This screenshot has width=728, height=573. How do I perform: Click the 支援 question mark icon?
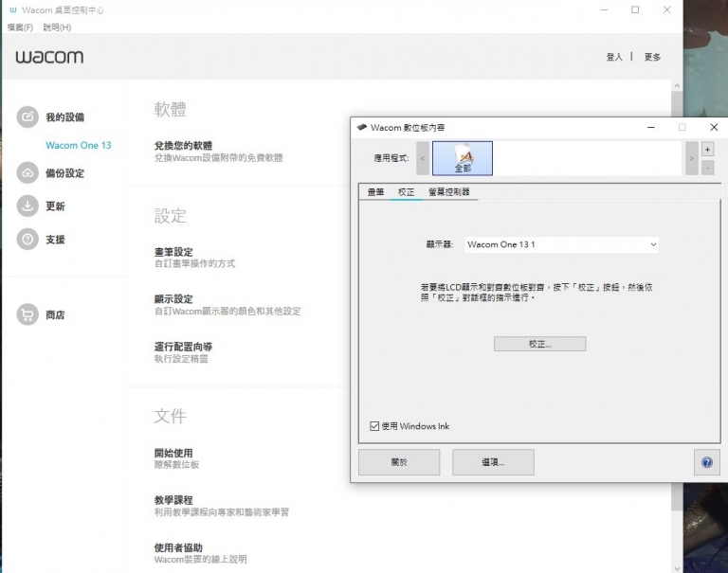pyautogui.click(x=27, y=240)
